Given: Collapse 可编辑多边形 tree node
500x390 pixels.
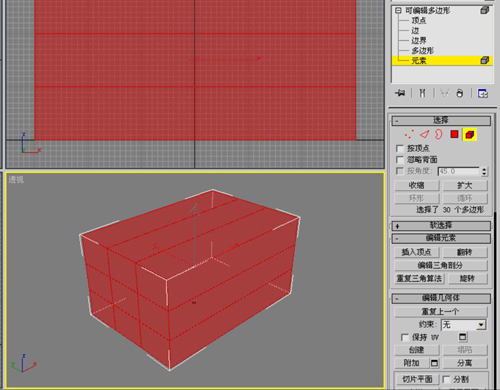Looking at the screenshot, I should pos(398,11).
